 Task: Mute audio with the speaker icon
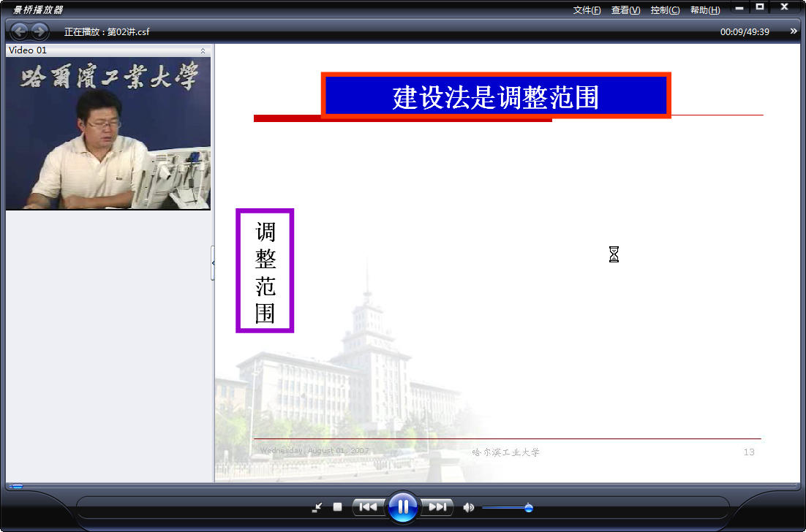pos(468,508)
